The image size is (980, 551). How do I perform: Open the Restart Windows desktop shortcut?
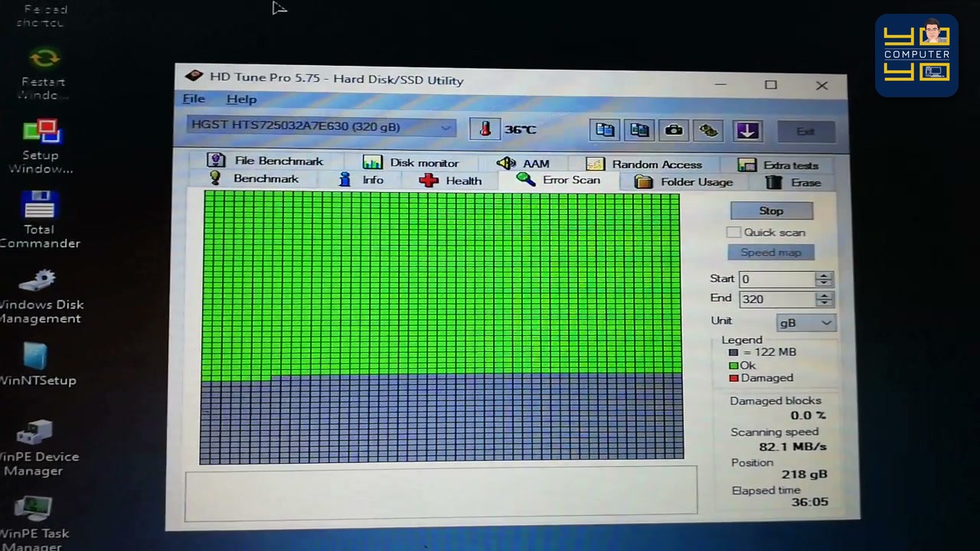[x=44, y=74]
